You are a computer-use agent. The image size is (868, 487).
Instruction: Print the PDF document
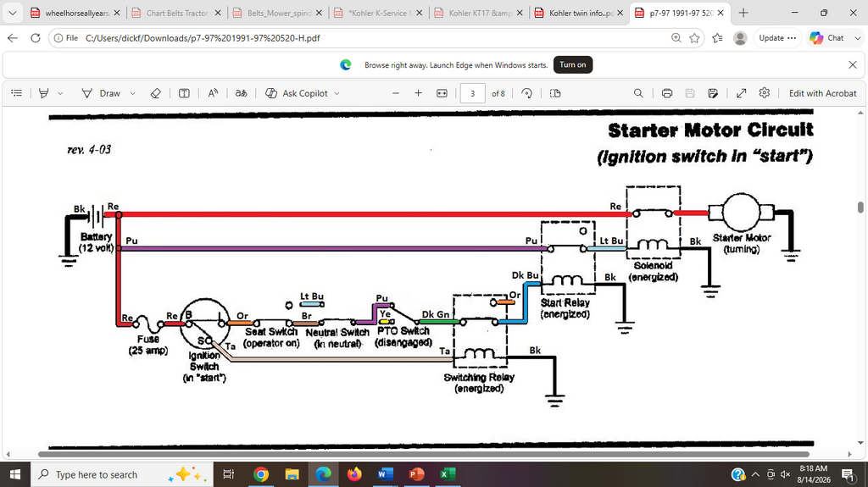pos(667,93)
